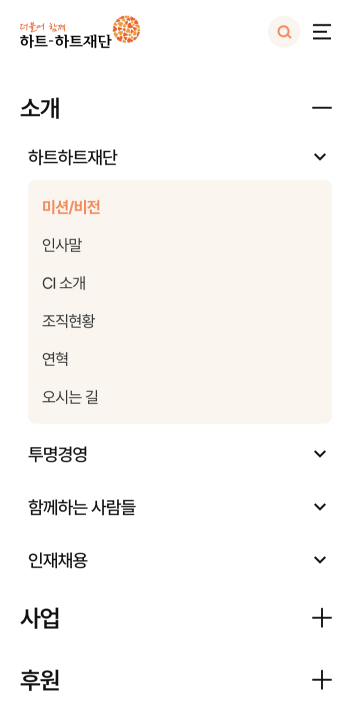Select the 조직현황 menu entry
Image resolution: width=360 pixels, height=720 pixels.
[x=68, y=321]
